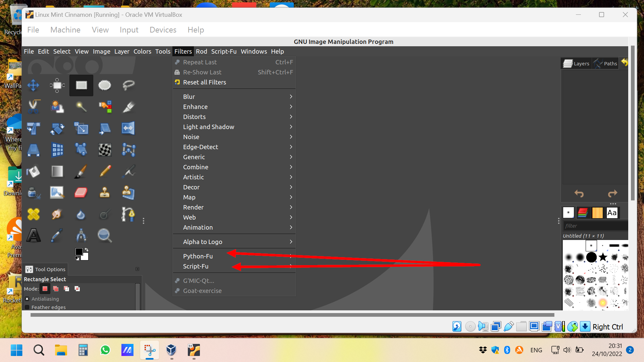Screen dimensions: 644x362
Task: Select the Scale tool
Action: click(x=81, y=129)
